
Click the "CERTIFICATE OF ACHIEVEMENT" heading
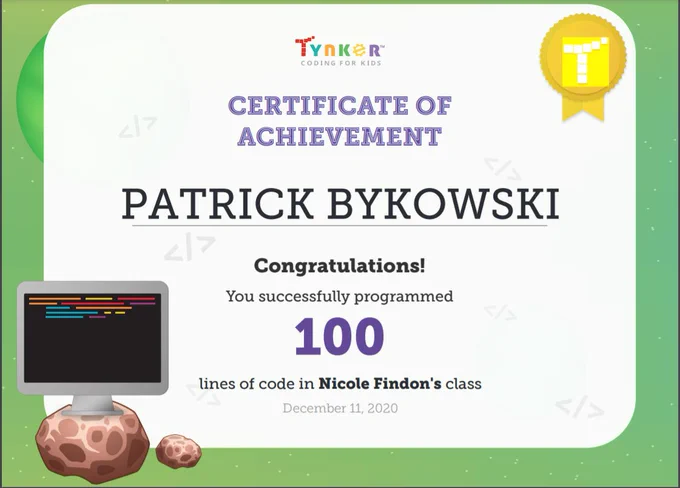(x=340, y=121)
